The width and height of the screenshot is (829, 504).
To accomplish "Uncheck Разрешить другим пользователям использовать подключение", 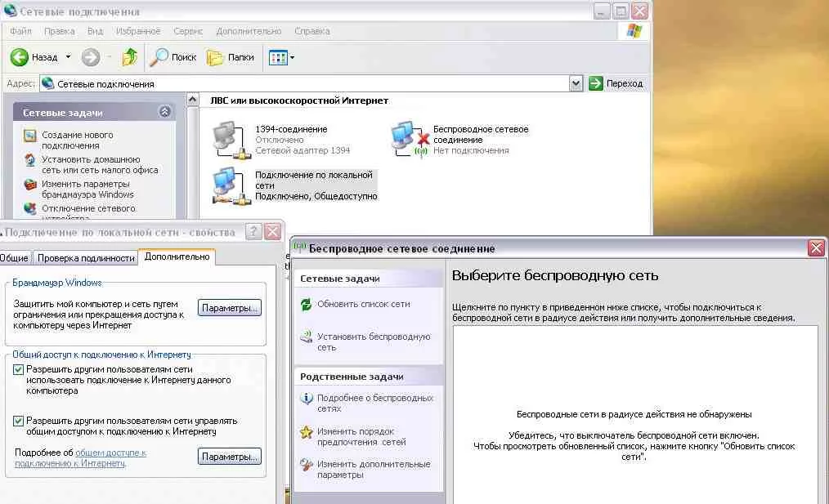I will 19,370.
